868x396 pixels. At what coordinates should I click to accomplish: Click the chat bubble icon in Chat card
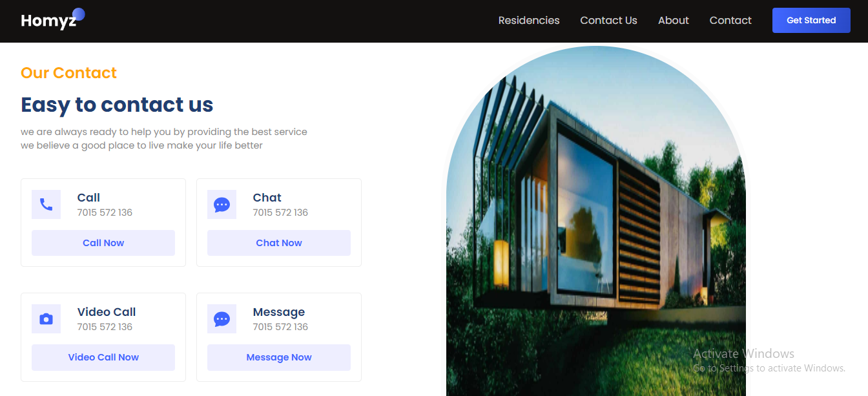(222, 205)
